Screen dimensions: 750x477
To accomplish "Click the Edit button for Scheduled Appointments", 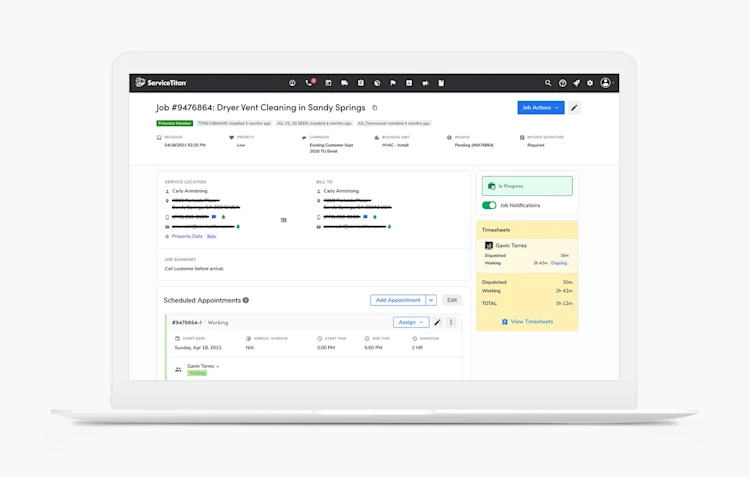I will tap(452, 300).
